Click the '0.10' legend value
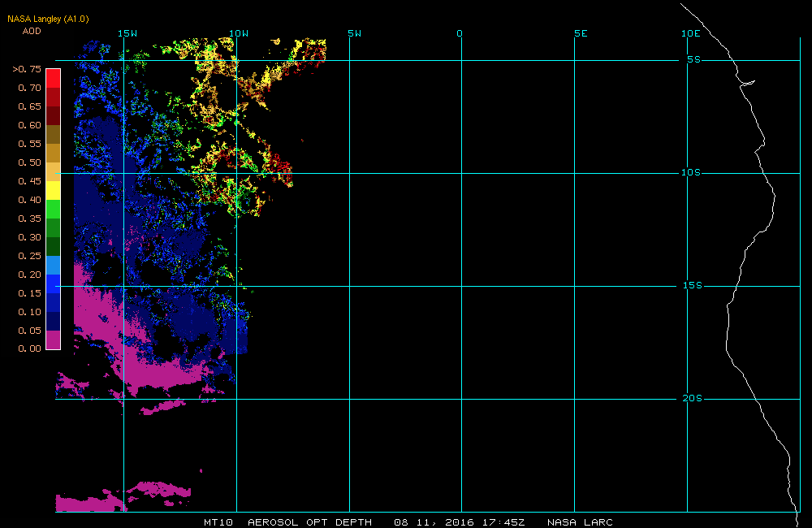The width and height of the screenshot is (812, 528). tap(29, 312)
